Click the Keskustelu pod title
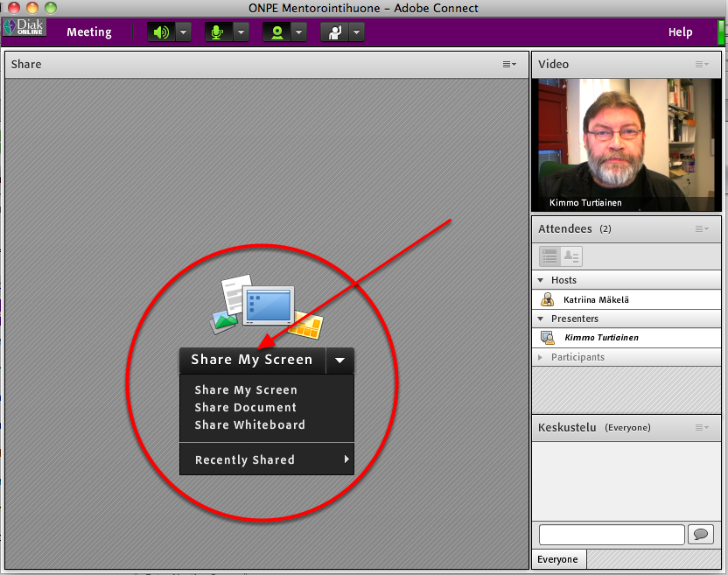 point(567,428)
